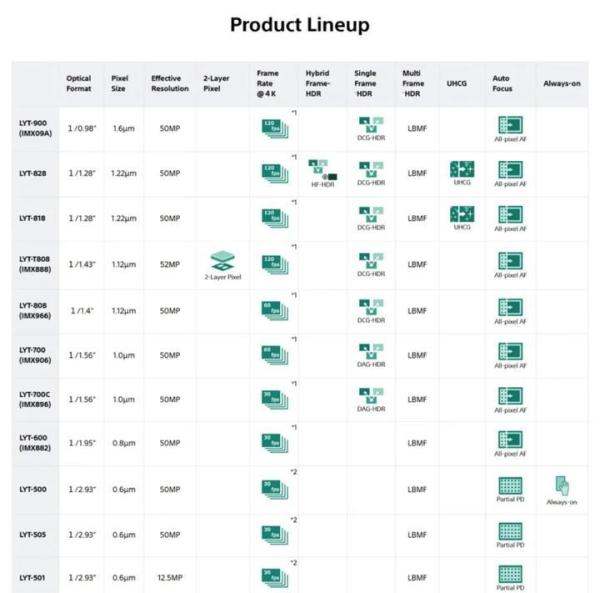This screenshot has width=600, height=593.
Task: Click the Optical Format column header
Action: coord(79,84)
